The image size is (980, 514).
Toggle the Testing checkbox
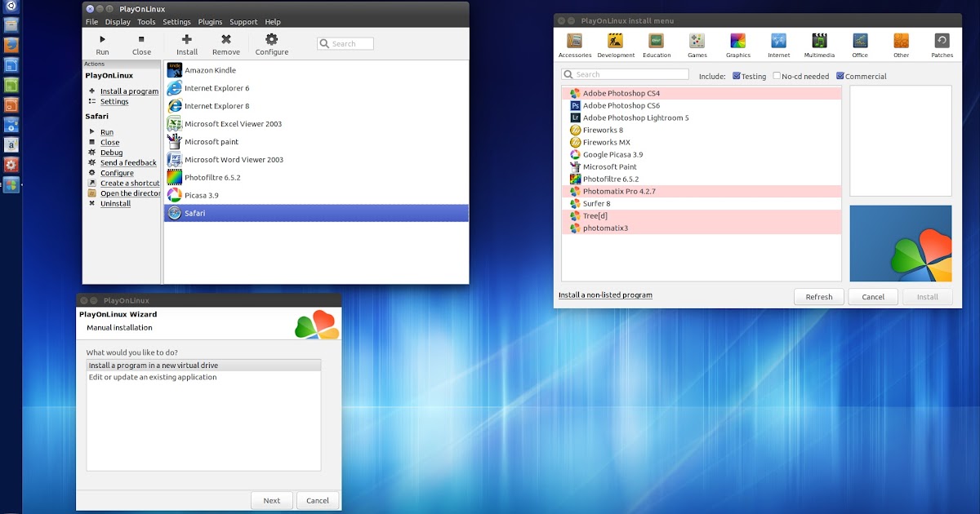point(737,76)
